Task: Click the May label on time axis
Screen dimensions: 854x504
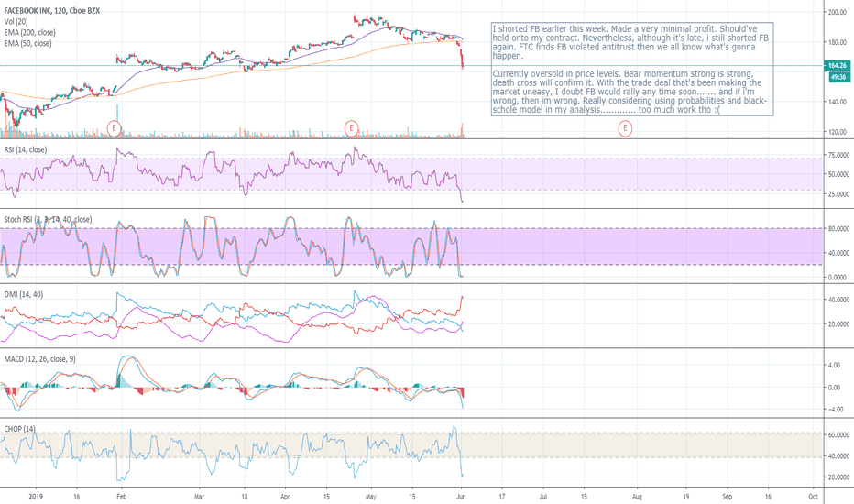Action: tap(371, 497)
